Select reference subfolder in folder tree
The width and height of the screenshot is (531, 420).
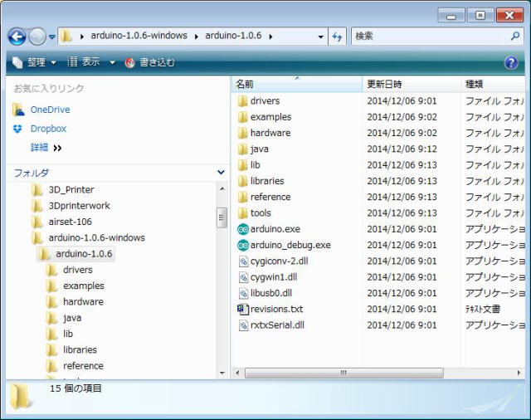point(83,366)
